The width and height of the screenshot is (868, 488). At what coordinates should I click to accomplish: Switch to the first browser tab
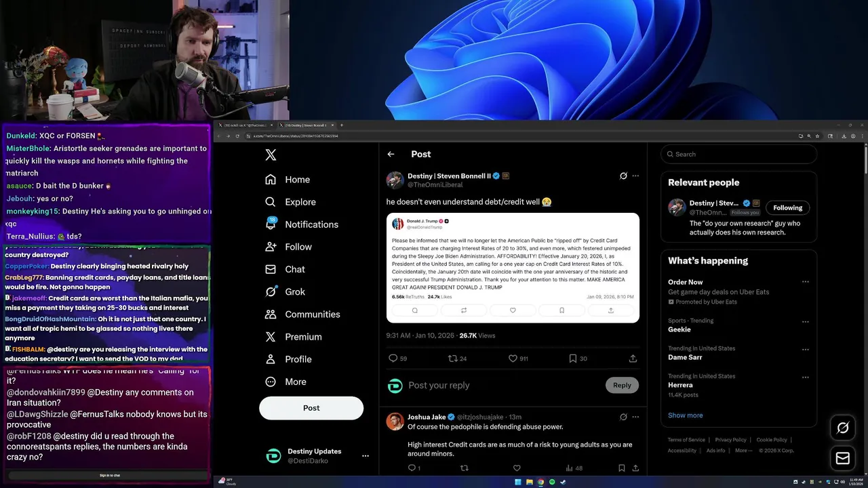(245, 125)
